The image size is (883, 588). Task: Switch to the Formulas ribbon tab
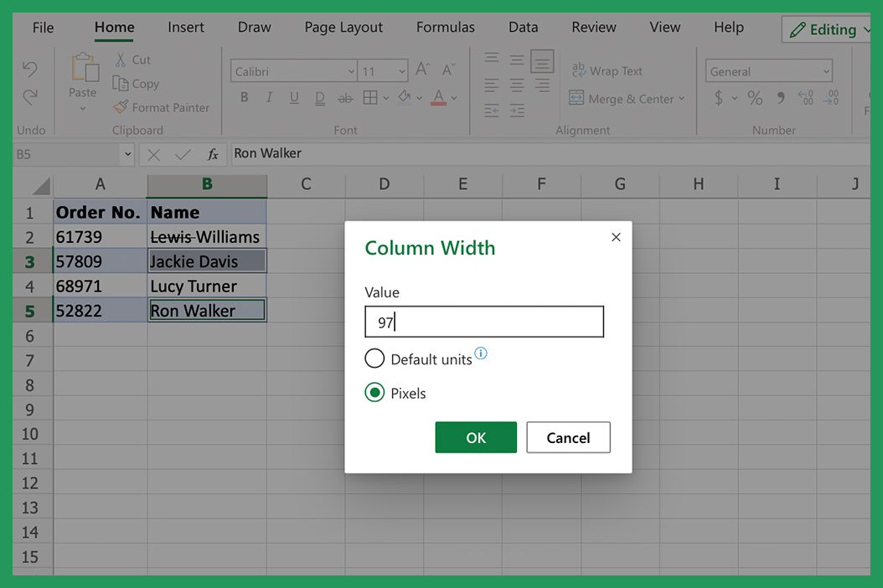coord(445,28)
